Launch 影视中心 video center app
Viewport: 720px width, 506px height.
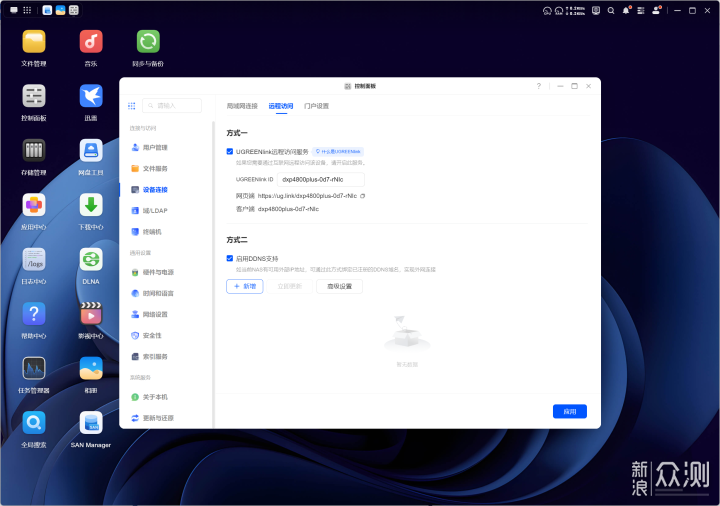[91, 314]
